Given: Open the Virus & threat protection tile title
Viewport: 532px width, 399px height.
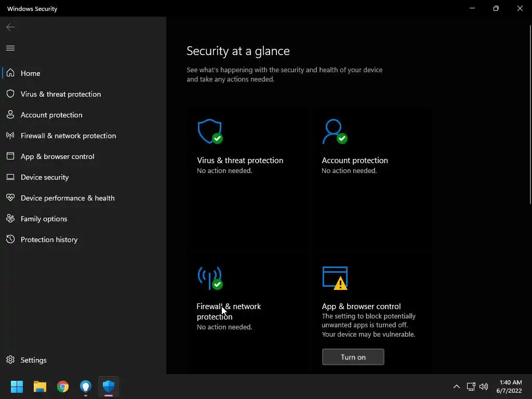Looking at the screenshot, I should coord(240,160).
